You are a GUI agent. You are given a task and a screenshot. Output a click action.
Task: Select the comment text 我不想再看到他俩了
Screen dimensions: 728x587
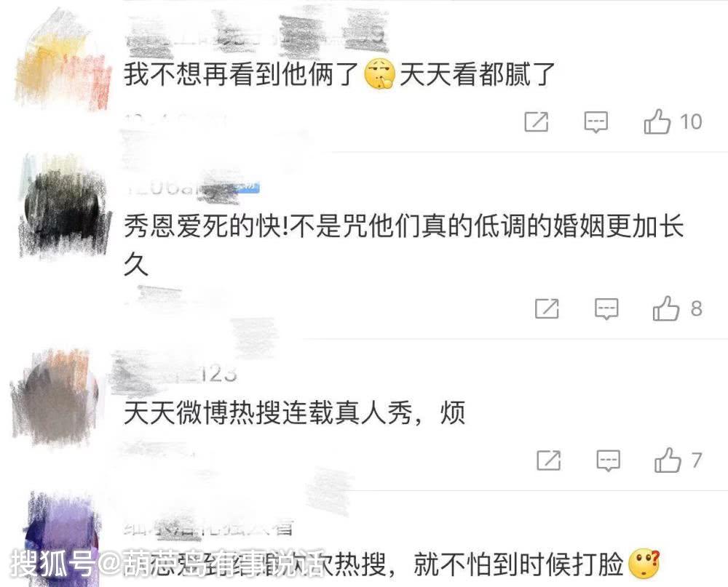[x=242, y=74]
